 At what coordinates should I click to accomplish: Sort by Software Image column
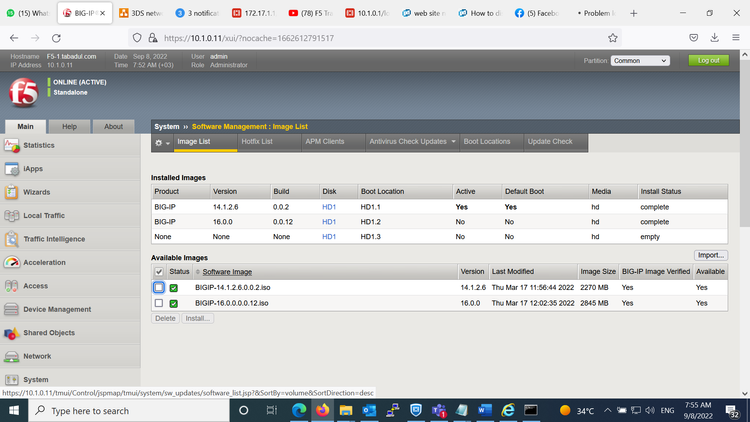coord(227,272)
